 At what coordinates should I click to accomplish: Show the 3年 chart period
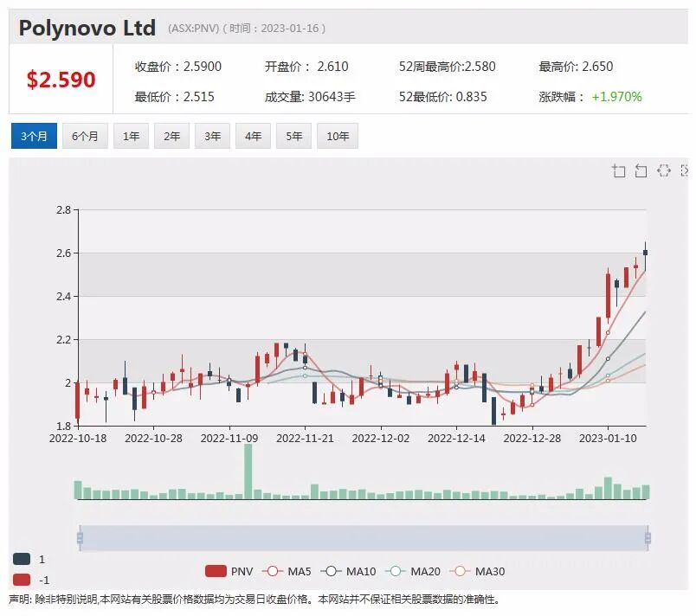pos(212,136)
